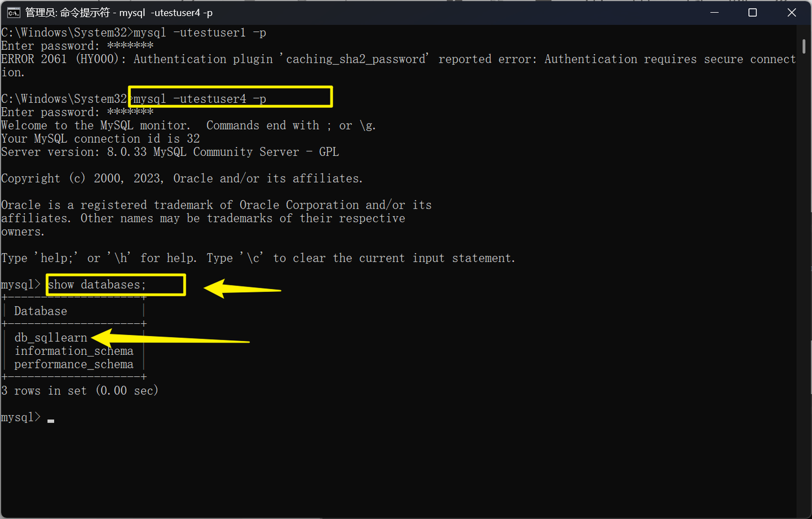Click the command prompt icon in title bar

[x=13, y=12]
